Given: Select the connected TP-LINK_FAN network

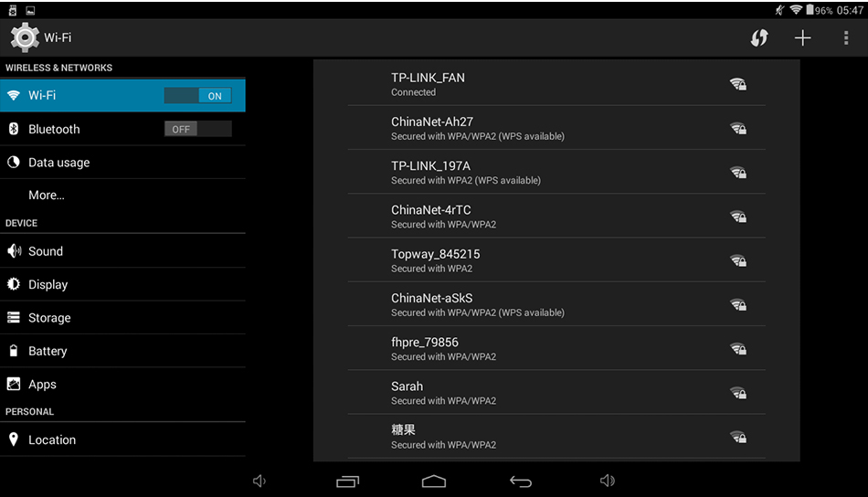Looking at the screenshot, I should [x=556, y=84].
